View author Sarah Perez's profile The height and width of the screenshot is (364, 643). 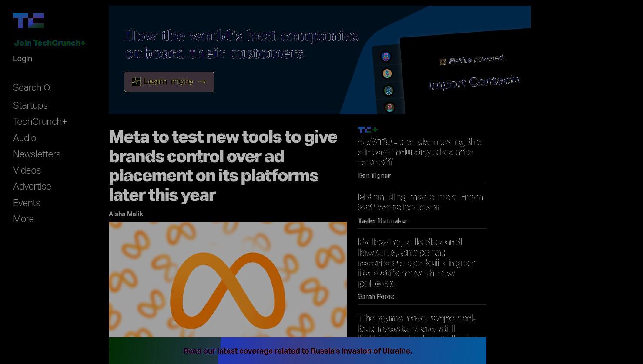pyautogui.click(x=376, y=297)
